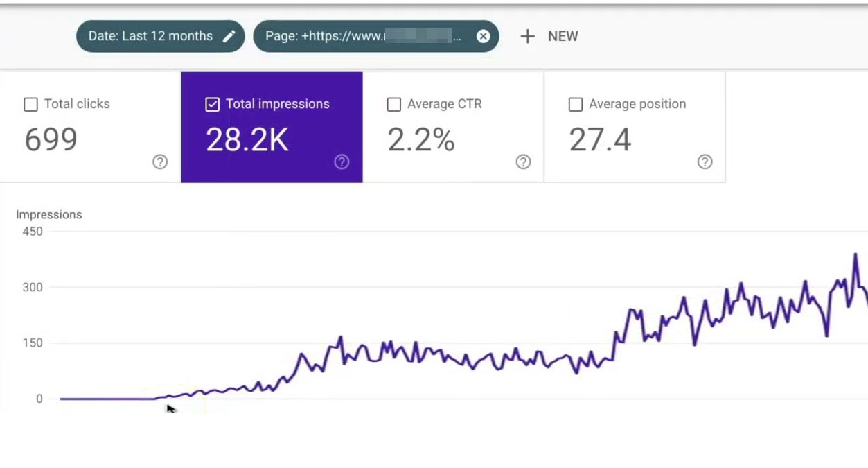
Task: Select the 28.2K impressions value
Action: [247, 140]
